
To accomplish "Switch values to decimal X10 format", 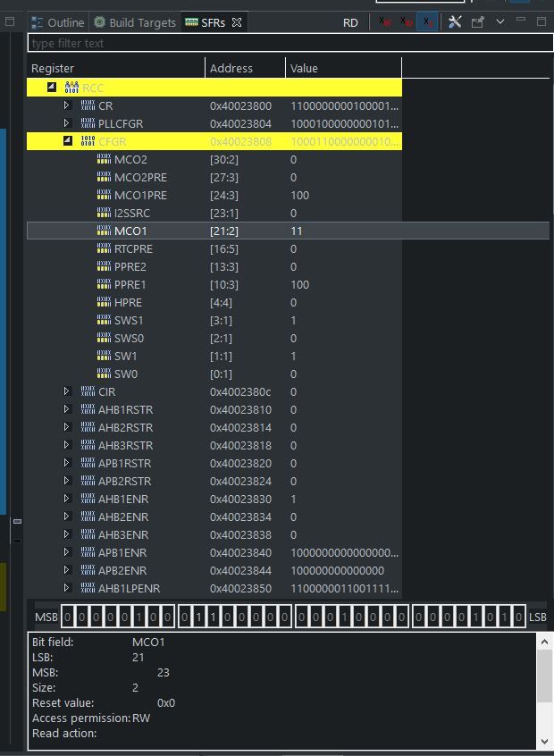I will click(406, 22).
